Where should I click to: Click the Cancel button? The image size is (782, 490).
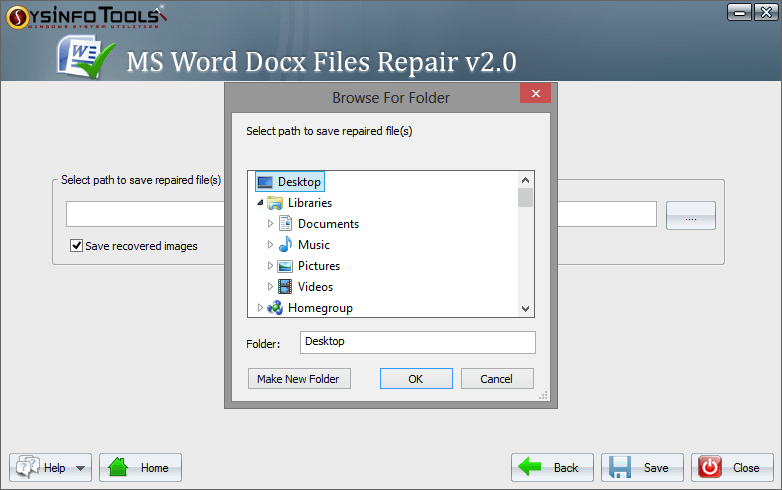tap(497, 379)
